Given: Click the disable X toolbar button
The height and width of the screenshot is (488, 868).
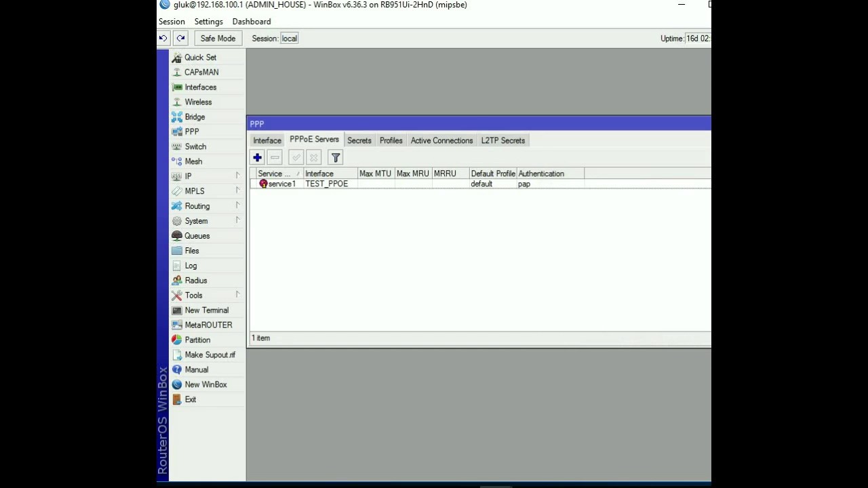Looking at the screenshot, I should point(313,158).
